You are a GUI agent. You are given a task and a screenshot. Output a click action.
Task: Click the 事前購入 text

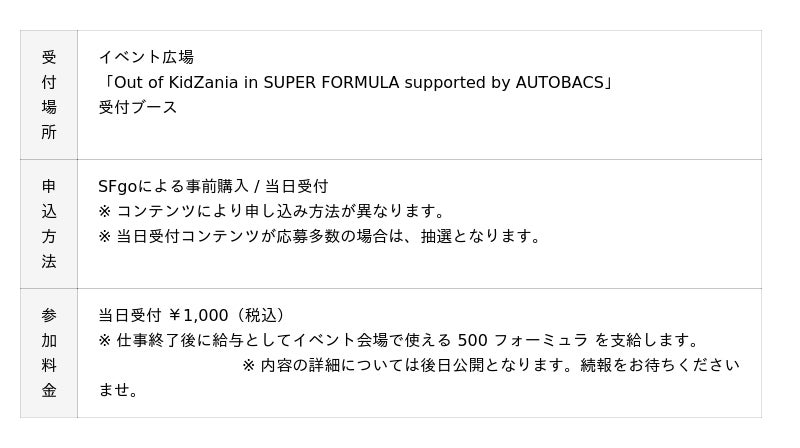click(x=213, y=186)
